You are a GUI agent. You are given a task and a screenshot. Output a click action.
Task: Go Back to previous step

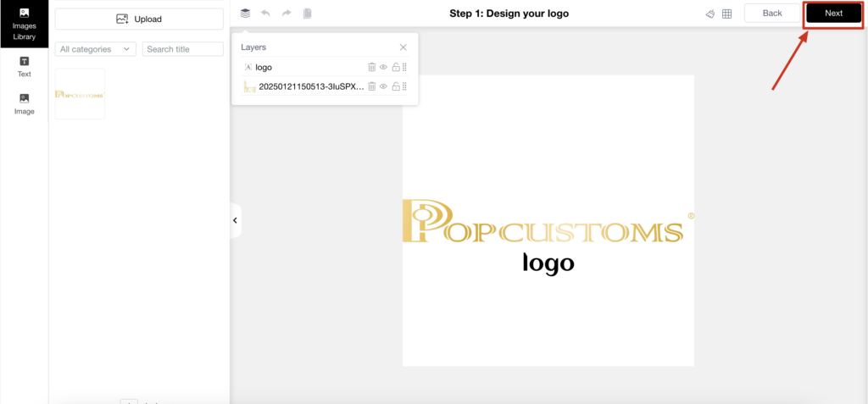click(x=771, y=14)
